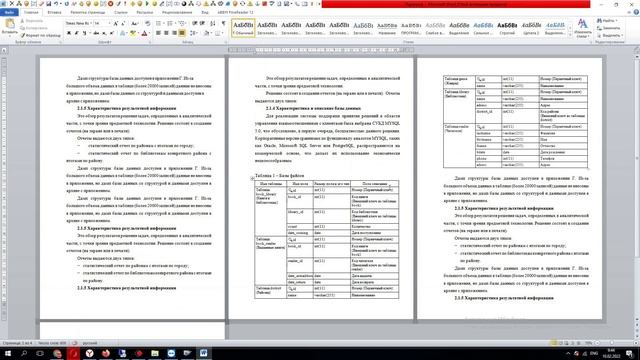
Task: Click the language indicator in the status bar
Action: click(x=90, y=343)
